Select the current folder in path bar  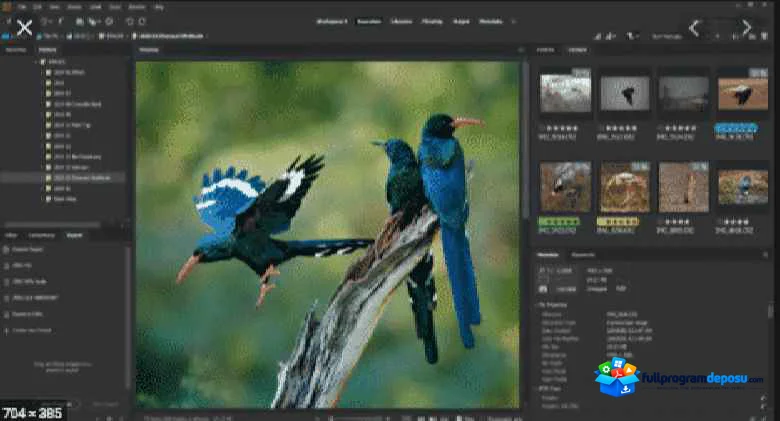click(x=169, y=36)
